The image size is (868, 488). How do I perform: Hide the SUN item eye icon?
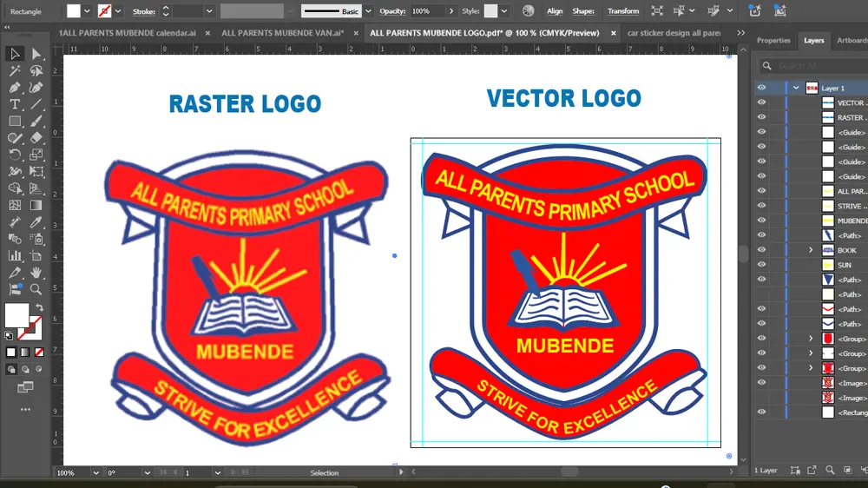coord(762,265)
